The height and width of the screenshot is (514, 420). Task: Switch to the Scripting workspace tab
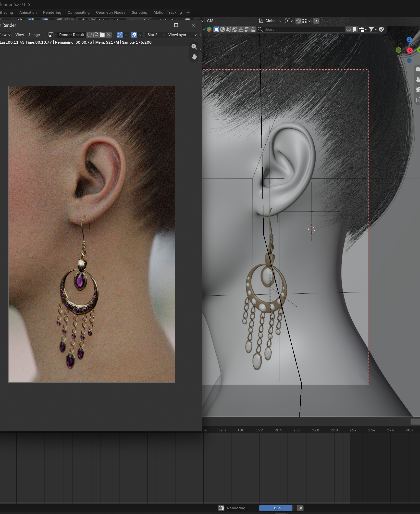coord(139,13)
